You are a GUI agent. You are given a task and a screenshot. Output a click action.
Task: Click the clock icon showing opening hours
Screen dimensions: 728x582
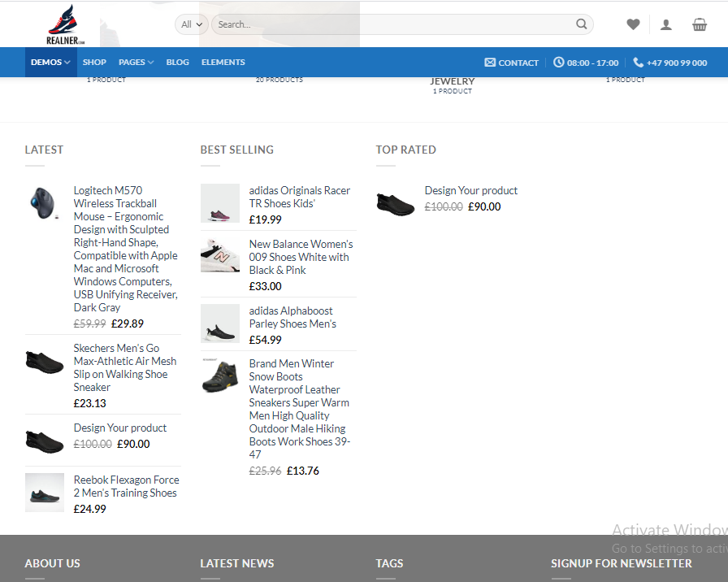coord(559,62)
